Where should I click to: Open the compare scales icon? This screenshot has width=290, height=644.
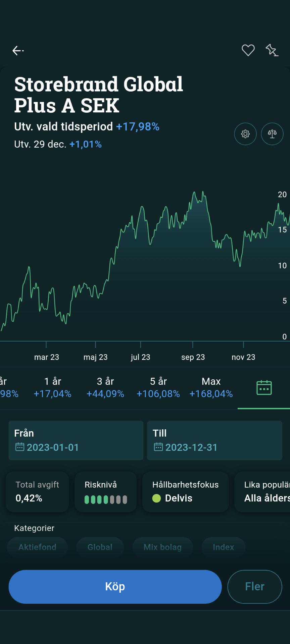(272, 134)
